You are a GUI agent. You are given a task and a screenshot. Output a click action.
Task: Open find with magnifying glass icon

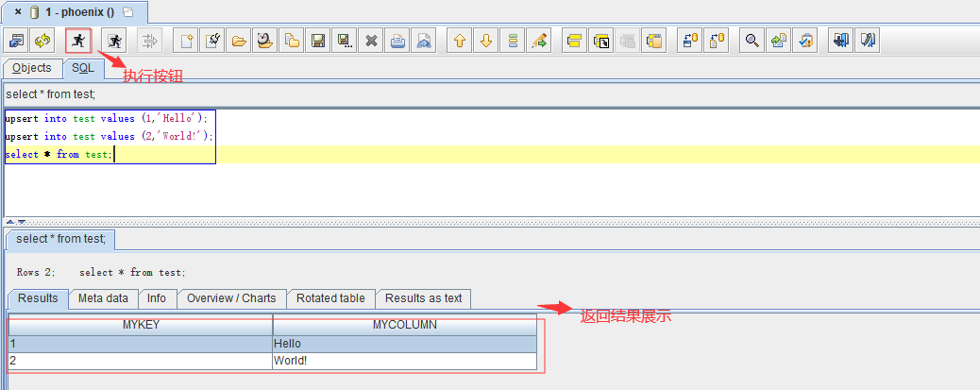(752, 42)
